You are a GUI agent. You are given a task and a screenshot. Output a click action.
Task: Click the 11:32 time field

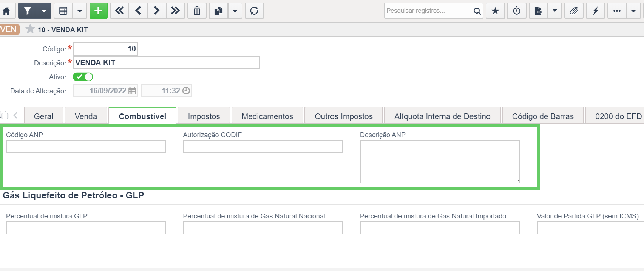(x=166, y=91)
